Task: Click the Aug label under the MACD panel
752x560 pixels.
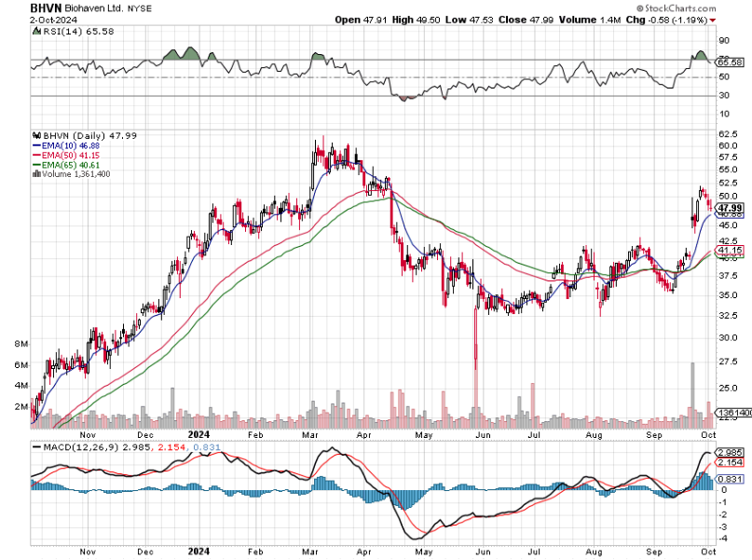Action: [595, 552]
